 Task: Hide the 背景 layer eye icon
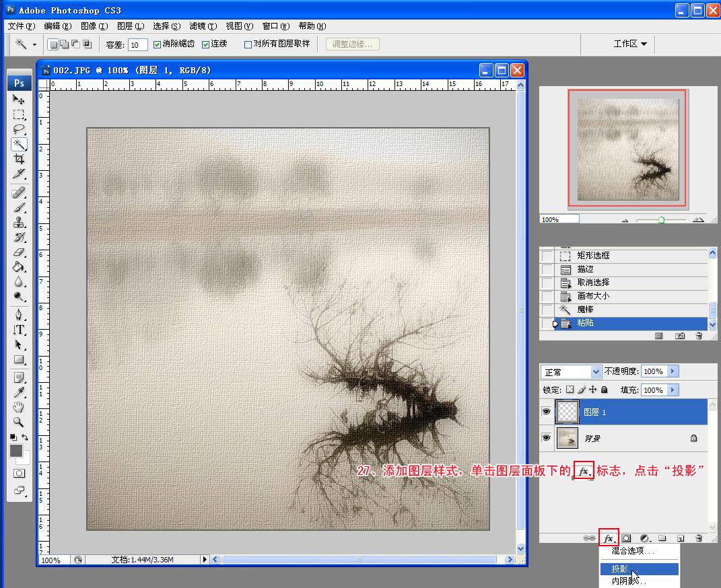point(546,438)
